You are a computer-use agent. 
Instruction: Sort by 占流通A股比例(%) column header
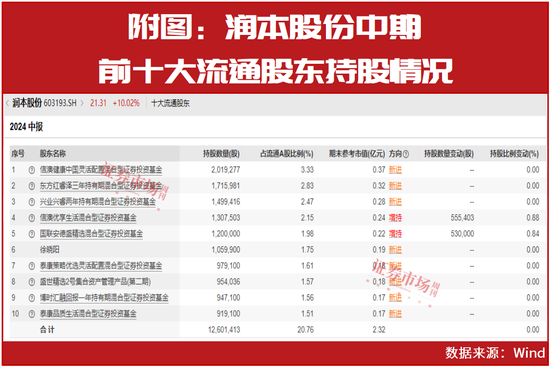click(287, 154)
